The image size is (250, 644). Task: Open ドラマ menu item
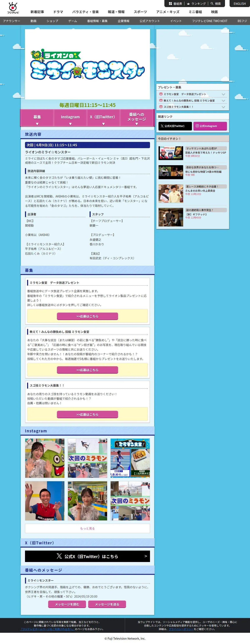[58, 12]
